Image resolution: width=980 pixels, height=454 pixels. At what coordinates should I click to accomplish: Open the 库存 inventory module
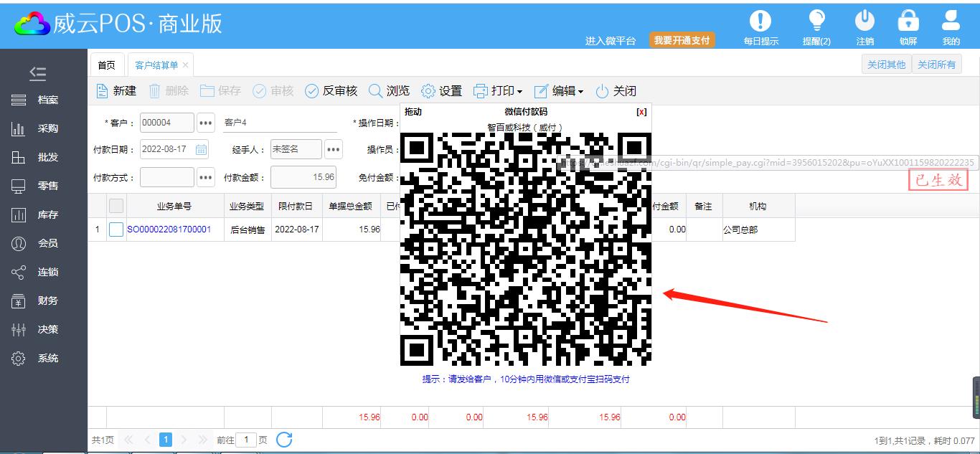click(x=43, y=215)
